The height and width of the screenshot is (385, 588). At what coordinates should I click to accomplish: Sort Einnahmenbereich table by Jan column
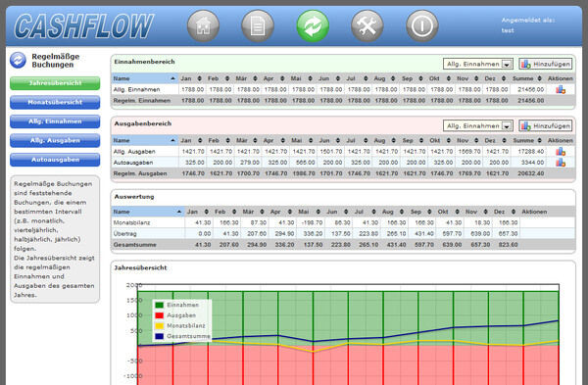[191, 78]
